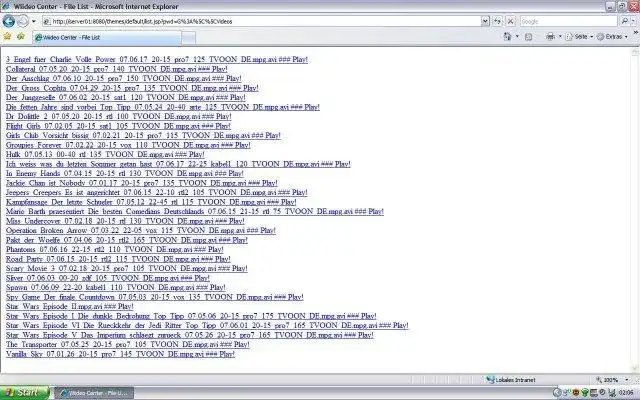Expand the Home button dropdown arrow
The height and width of the screenshot is (400, 640).
coord(517,37)
